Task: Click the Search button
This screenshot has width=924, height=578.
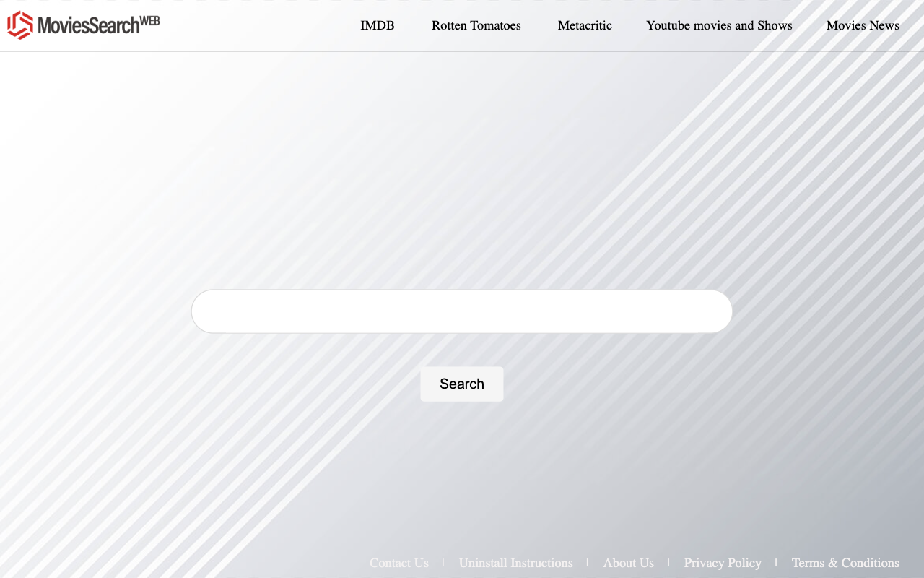Action: click(462, 384)
